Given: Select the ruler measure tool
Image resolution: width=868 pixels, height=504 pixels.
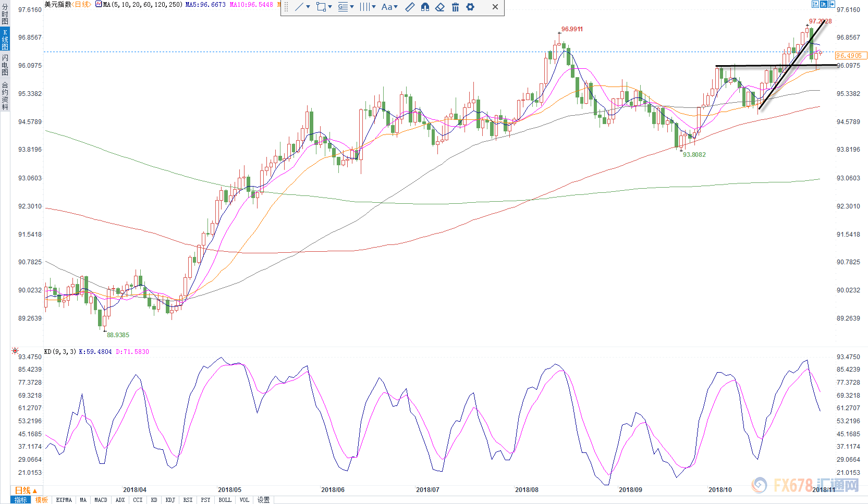Looking at the screenshot, I should (x=410, y=7).
